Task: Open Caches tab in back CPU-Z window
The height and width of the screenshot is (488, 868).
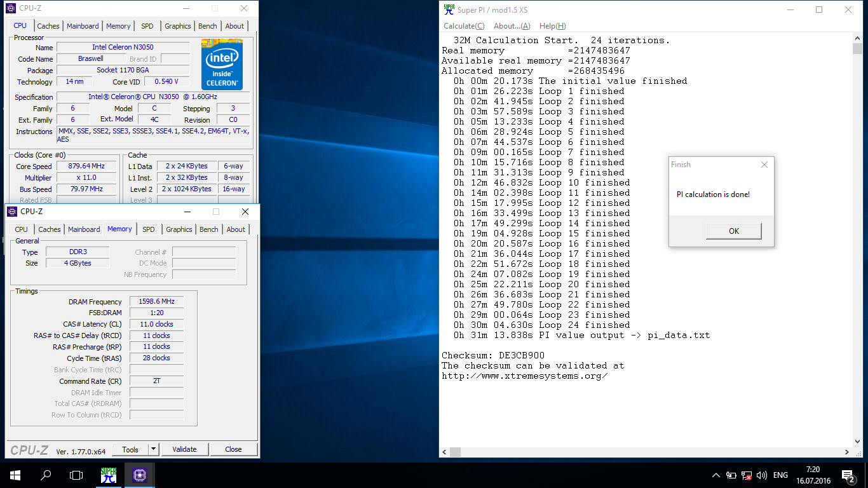Action: tap(48, 26)
